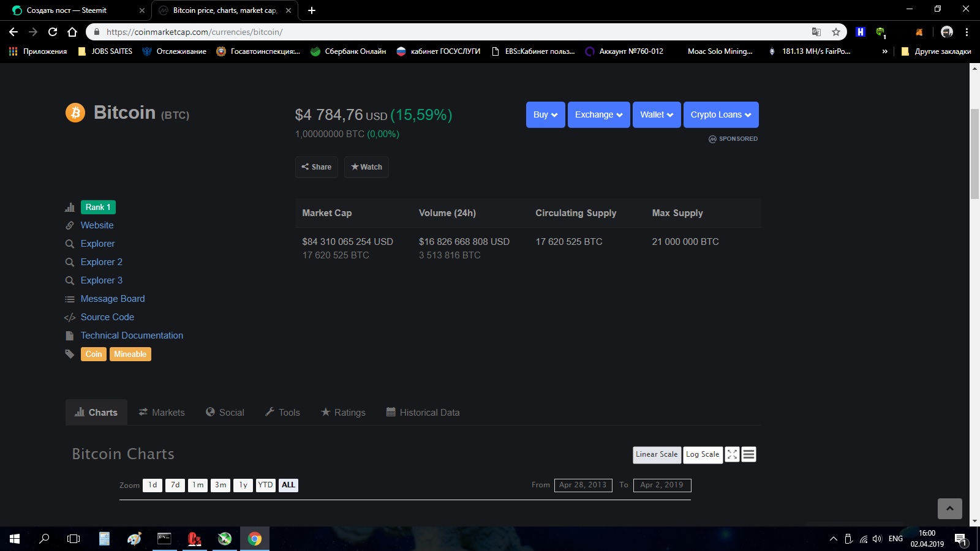The image size is (980, 551).
Task: Toggle chart fullscreen icon
Action: click(732, 454)
